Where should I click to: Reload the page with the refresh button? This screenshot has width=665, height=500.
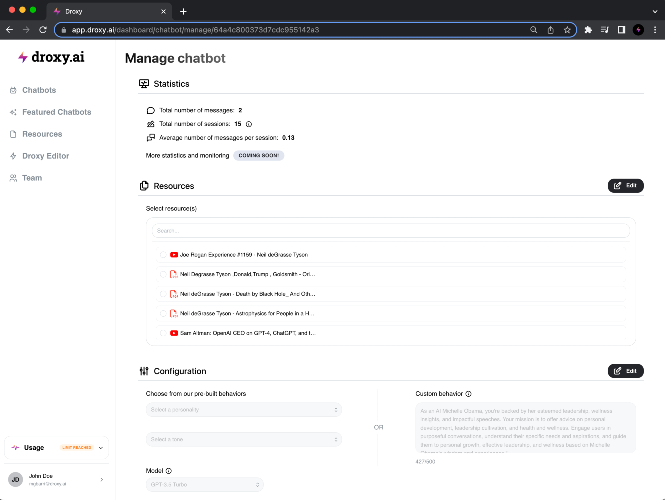pyautogui.click(x=42, y=30)
